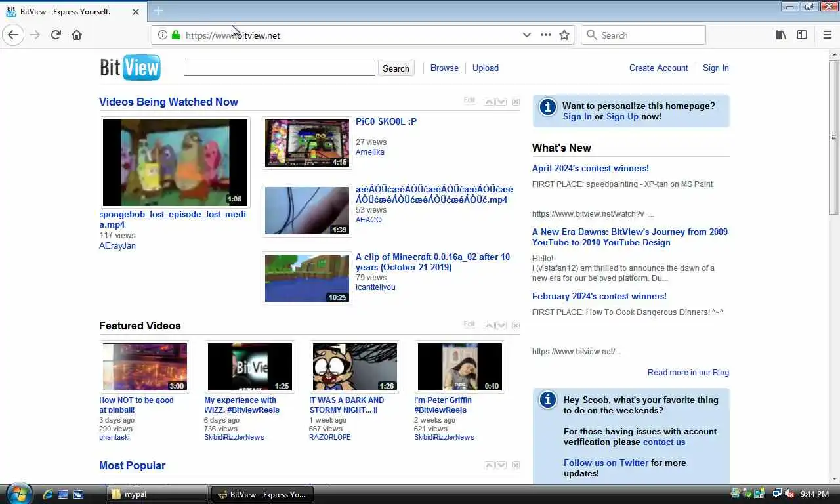Open the How NOT to be good at pinball thumbnail
The height and width of the screenshot is (504, 840).
click(145, 367)
